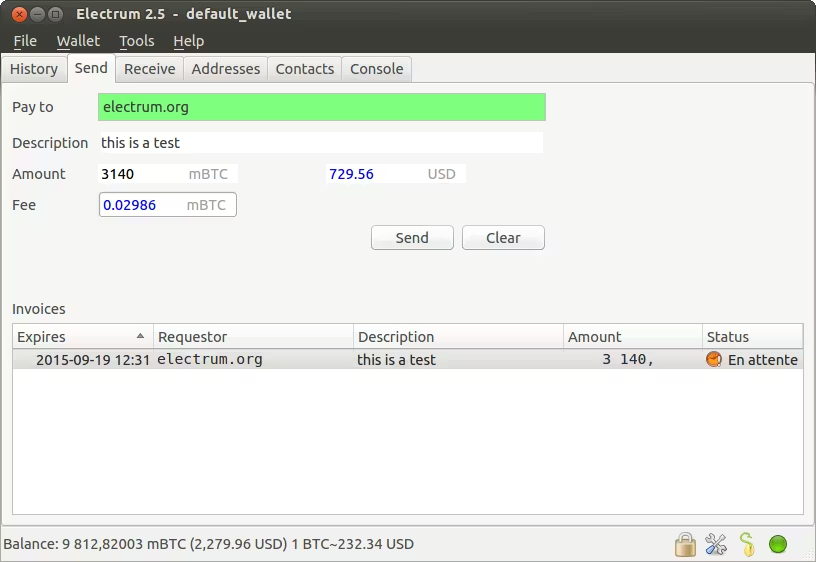The image size is (816, 562).
Task: Click the Description field 'this is a test'
Action: point(321,143)
